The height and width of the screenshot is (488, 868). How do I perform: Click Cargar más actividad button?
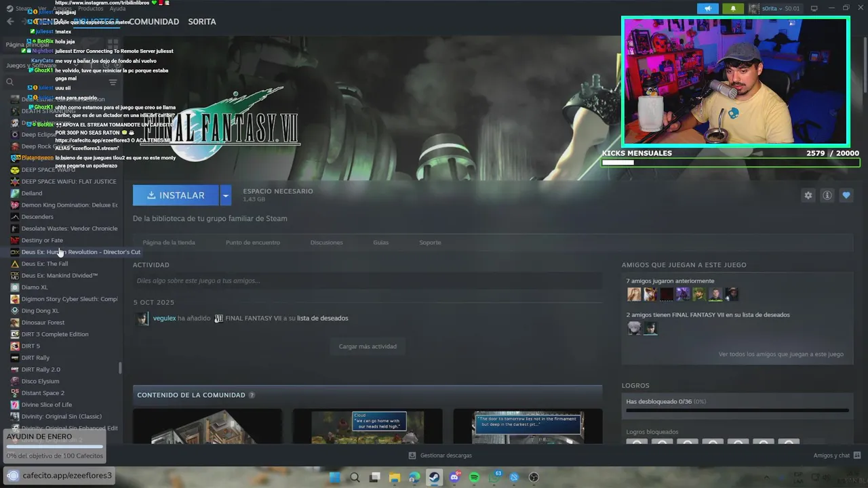tap(368, 346)
